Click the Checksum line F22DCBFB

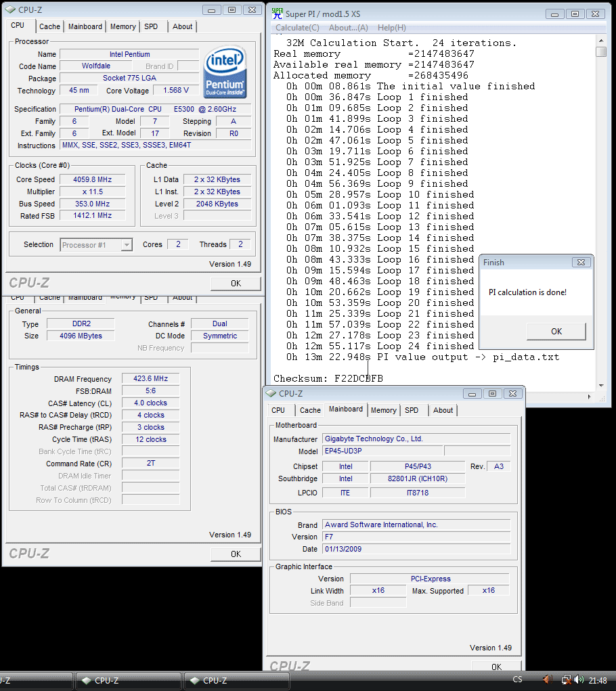328,378
